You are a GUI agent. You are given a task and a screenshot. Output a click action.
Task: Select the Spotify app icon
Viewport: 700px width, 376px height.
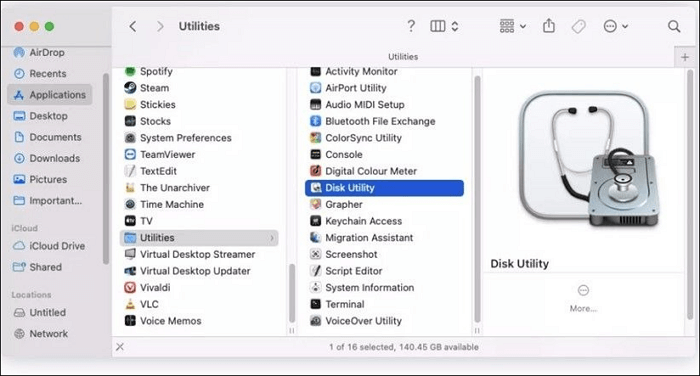pyautogui.click(x=130, y=71)
